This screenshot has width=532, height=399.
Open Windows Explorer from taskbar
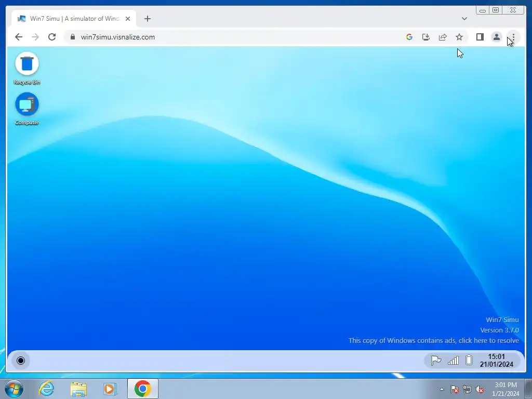pyautogui.click(x=78, y=389)
